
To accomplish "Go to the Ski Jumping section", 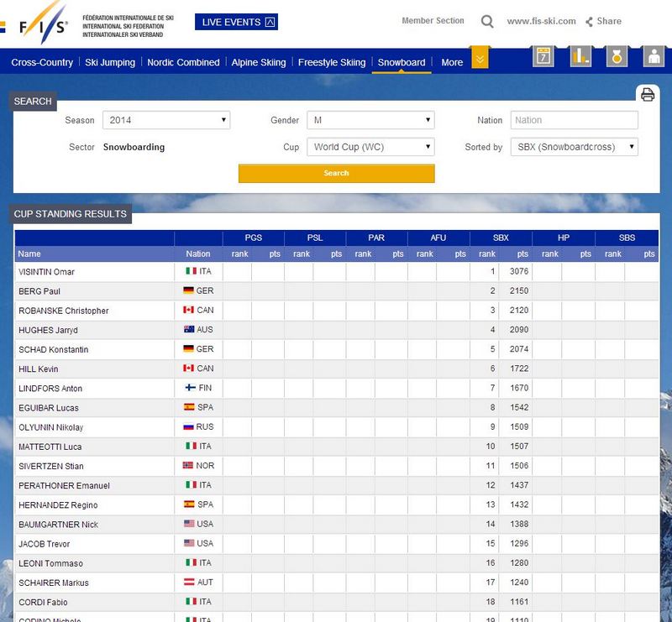I will point(110,62).
